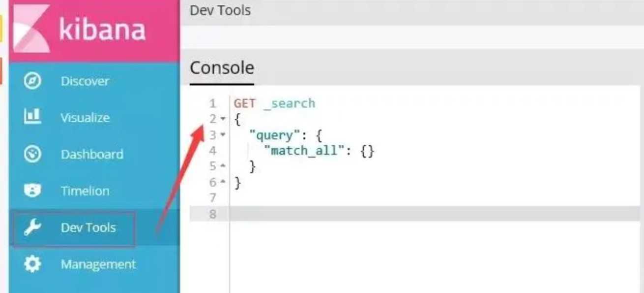Open the Discover menu item

pos(85,81)
